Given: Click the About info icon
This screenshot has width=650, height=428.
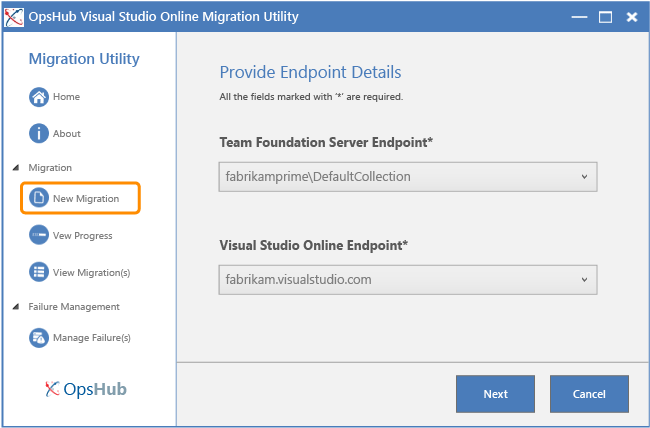Looking at the screenshot, I should point(39,134).
